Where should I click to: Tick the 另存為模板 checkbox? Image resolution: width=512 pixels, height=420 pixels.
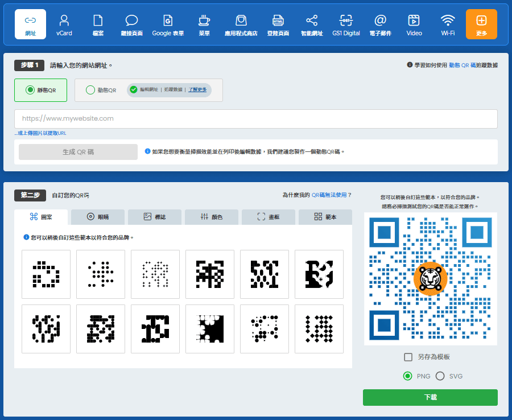[x=408, y=357]
